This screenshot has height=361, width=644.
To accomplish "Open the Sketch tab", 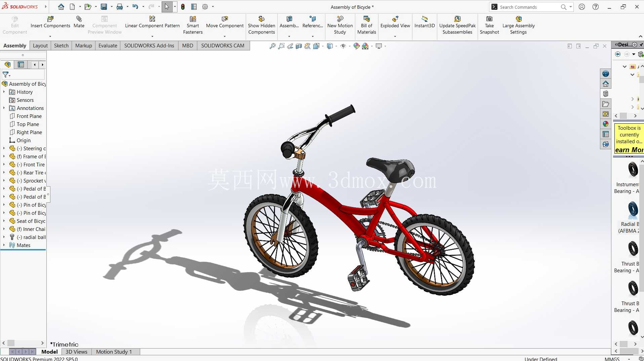I will click(61, 46).
